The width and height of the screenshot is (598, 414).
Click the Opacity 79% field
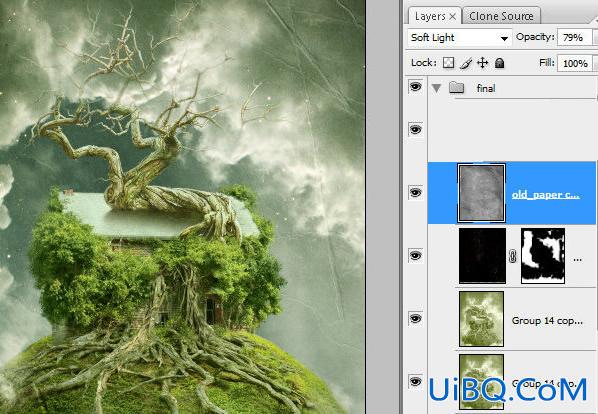(x=574, y=38)
